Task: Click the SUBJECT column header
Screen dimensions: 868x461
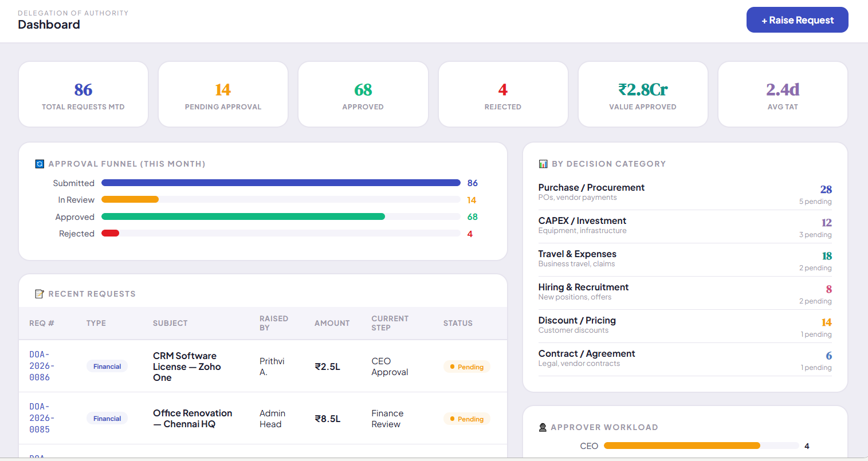Action: pos(170,323)
